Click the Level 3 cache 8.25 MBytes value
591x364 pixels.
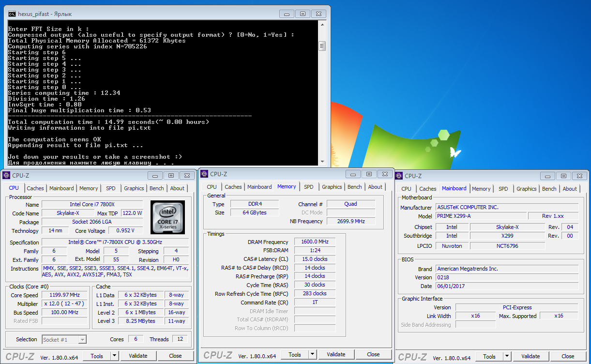[x=140, y=321]
